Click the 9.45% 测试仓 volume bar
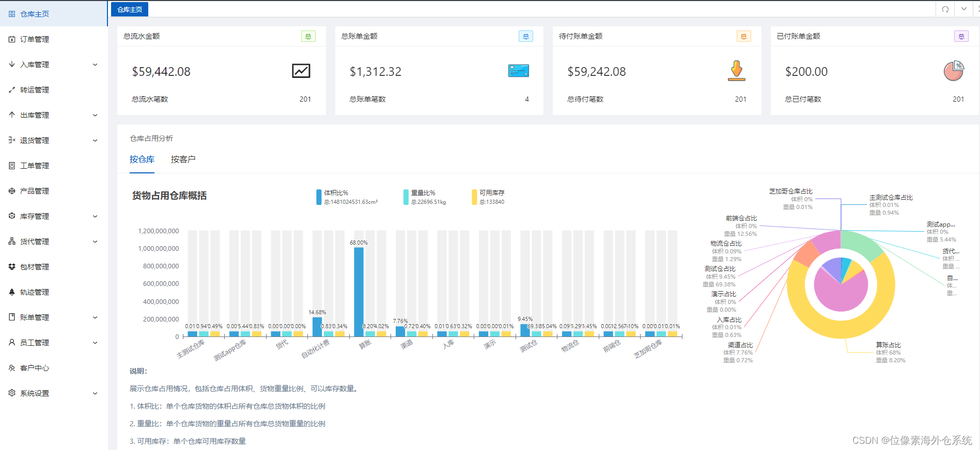 525,330
